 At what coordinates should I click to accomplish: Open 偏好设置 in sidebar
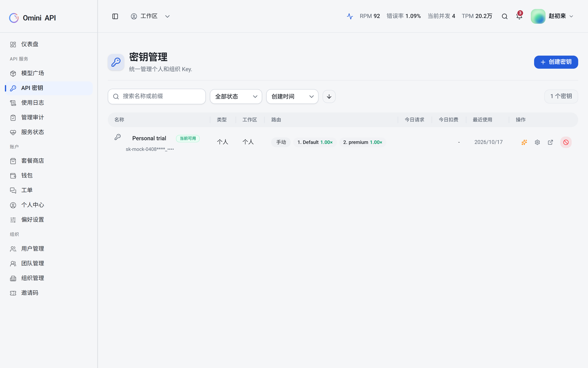coord(49,220)
